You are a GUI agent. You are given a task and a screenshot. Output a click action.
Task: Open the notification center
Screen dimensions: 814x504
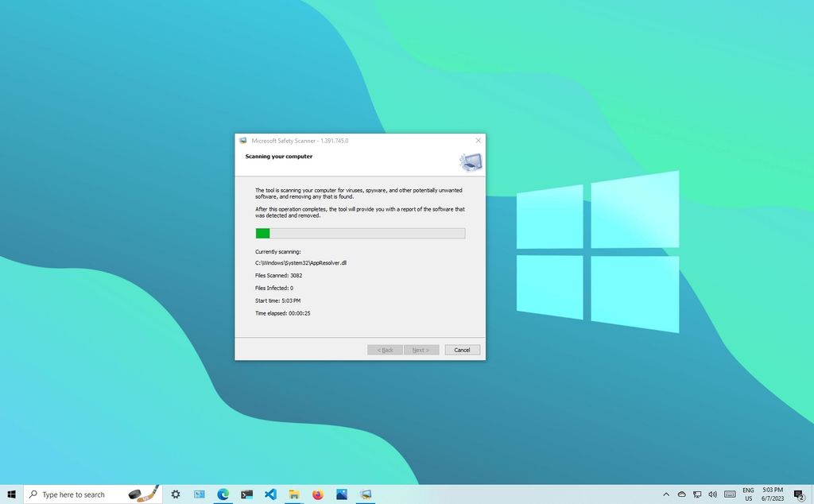[x=800, y=494]
